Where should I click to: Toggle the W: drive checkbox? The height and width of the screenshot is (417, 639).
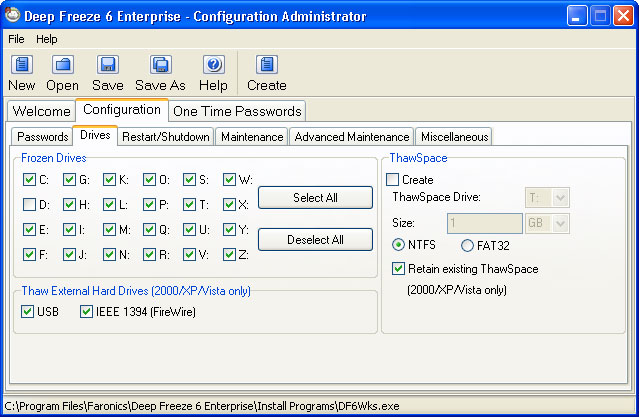coord(229,179)
